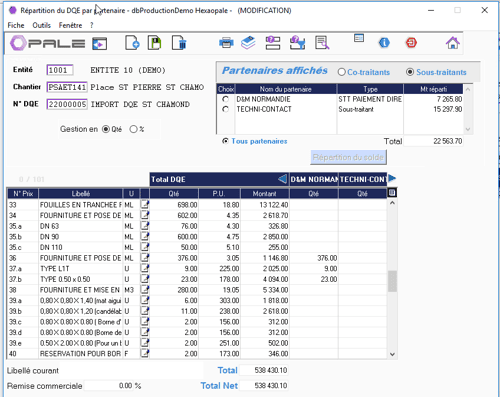The width and height of the screenshot is (500, 397).
Task: Click the Remise commerciale percentage field
Action: (x=109, y=386)
